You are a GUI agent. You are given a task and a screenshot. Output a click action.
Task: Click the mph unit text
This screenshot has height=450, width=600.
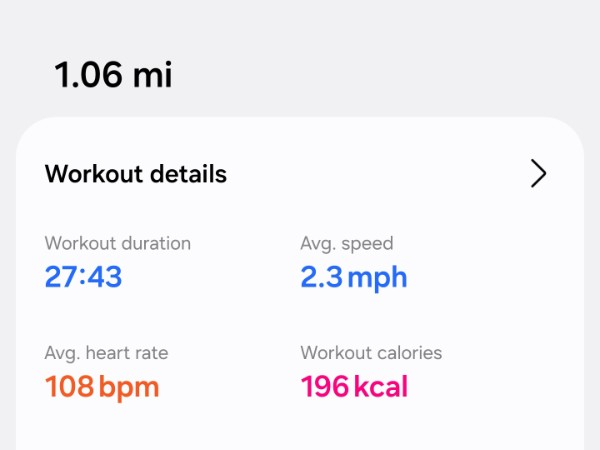click(x=377, y=278)
